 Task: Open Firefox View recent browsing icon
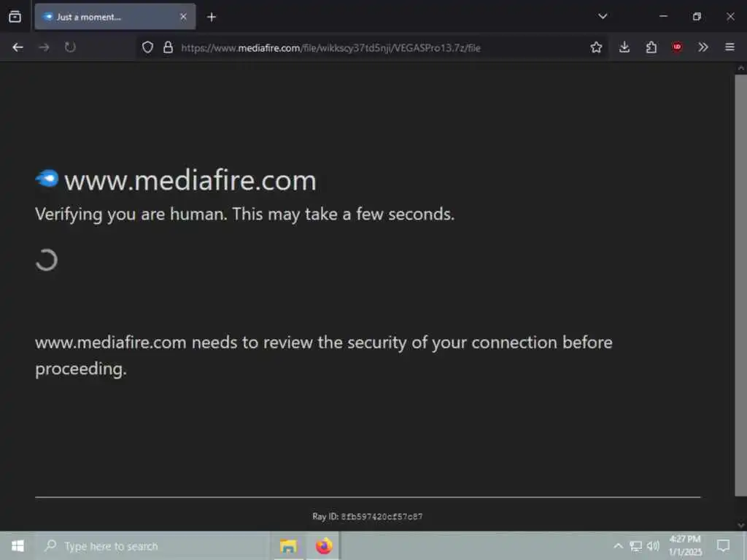tap(15, 17)
